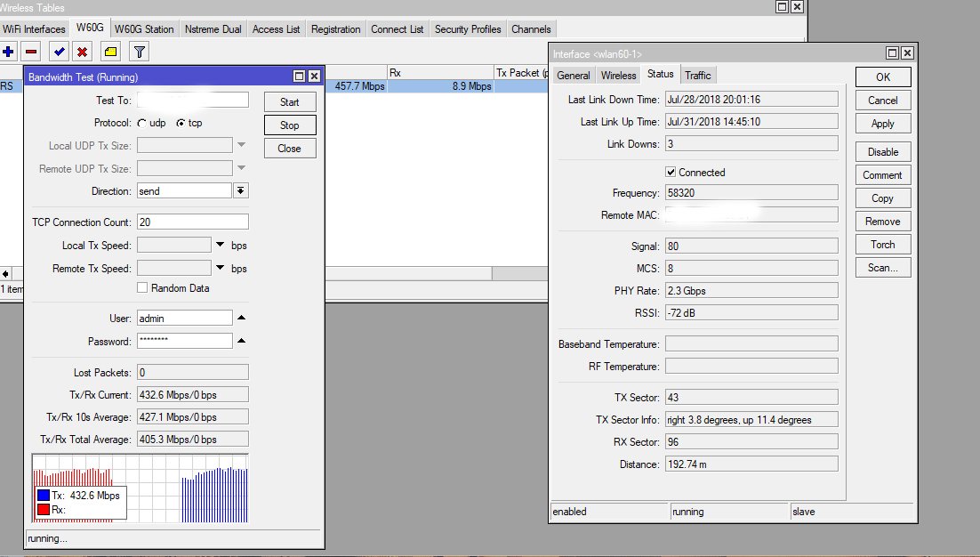Select the tcp protocol radio button

[181, 124]
